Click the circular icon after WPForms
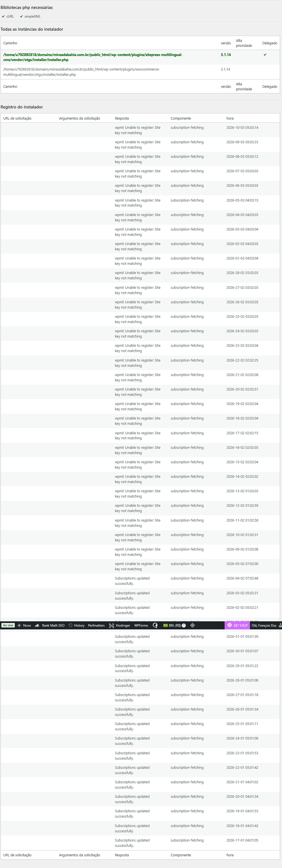The image size is (282, 868). coord(155,625)
